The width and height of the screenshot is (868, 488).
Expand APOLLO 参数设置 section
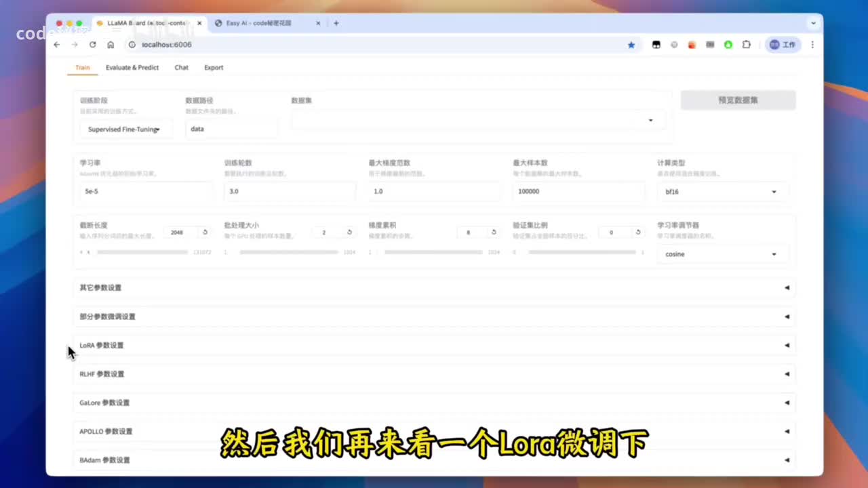(434, 431)
